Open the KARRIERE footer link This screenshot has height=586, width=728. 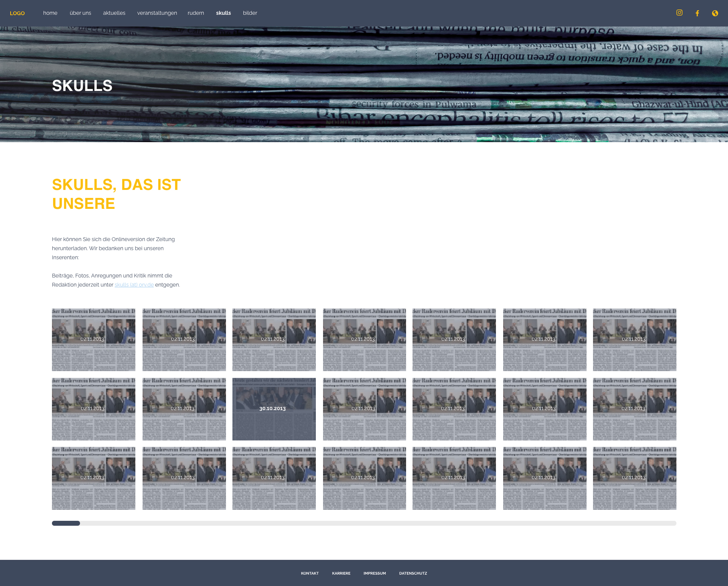(341, 573)
